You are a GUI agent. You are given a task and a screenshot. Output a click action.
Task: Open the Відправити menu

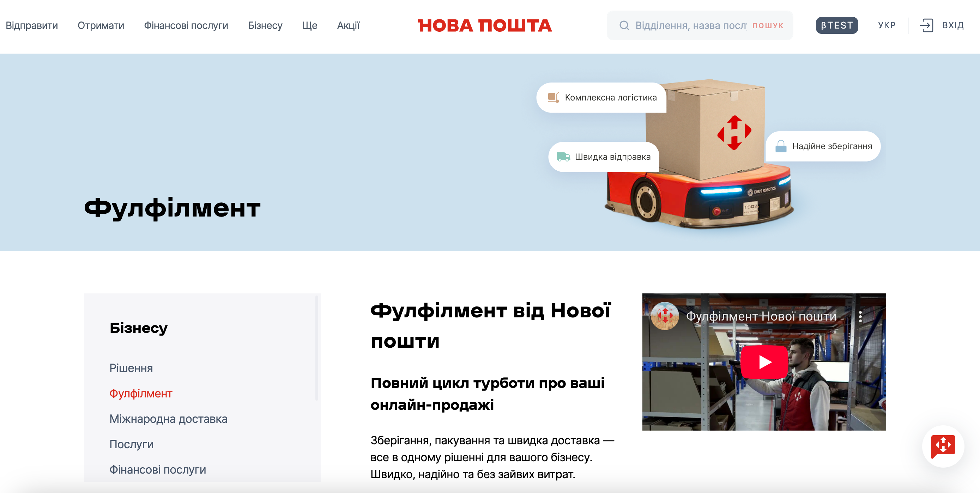[x=32, y=25]
